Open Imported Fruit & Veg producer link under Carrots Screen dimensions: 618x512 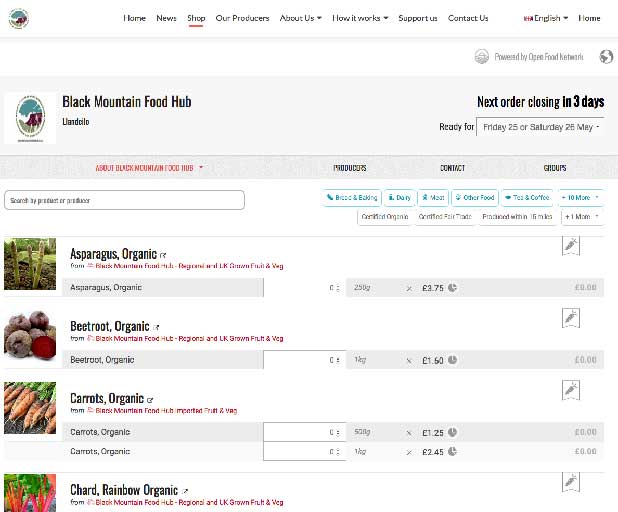[166, 410]
